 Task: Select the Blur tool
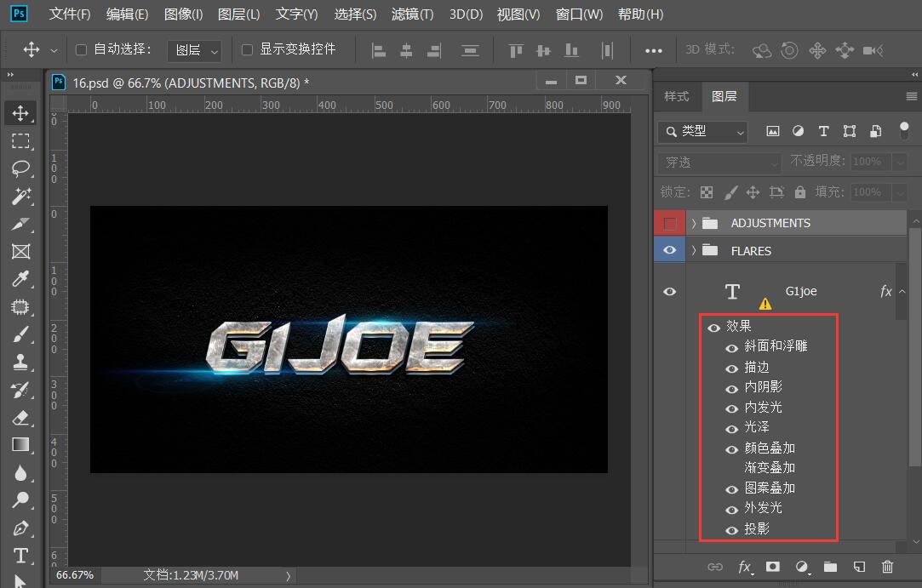pyautogui.click(x=20, y=473)
